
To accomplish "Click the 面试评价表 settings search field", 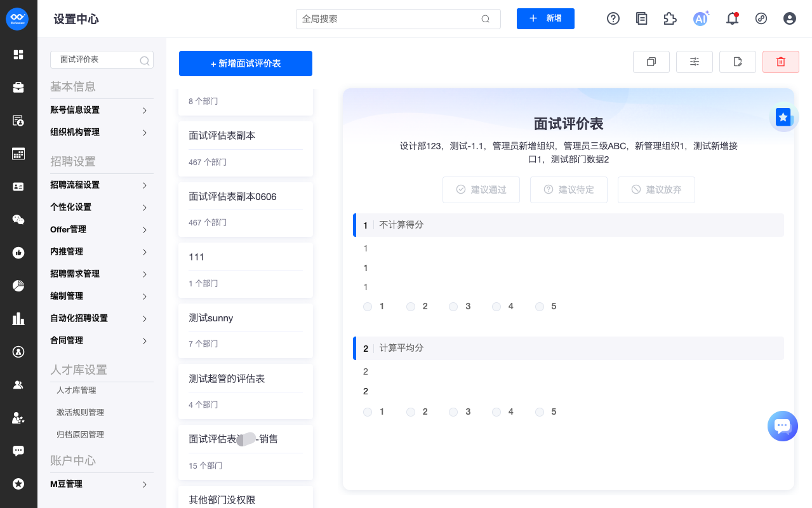I will coord(102,60).
